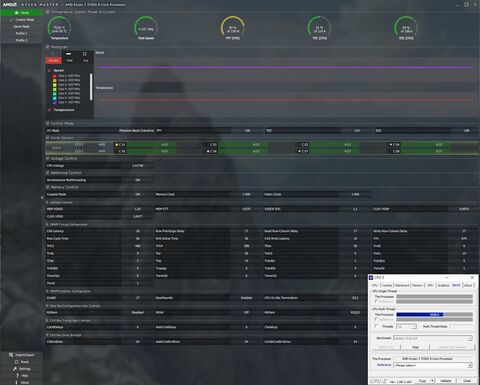Screen dimensions: 480x385
Task: Uncheck Speed in the histogram legend
Action: [50, 70]
